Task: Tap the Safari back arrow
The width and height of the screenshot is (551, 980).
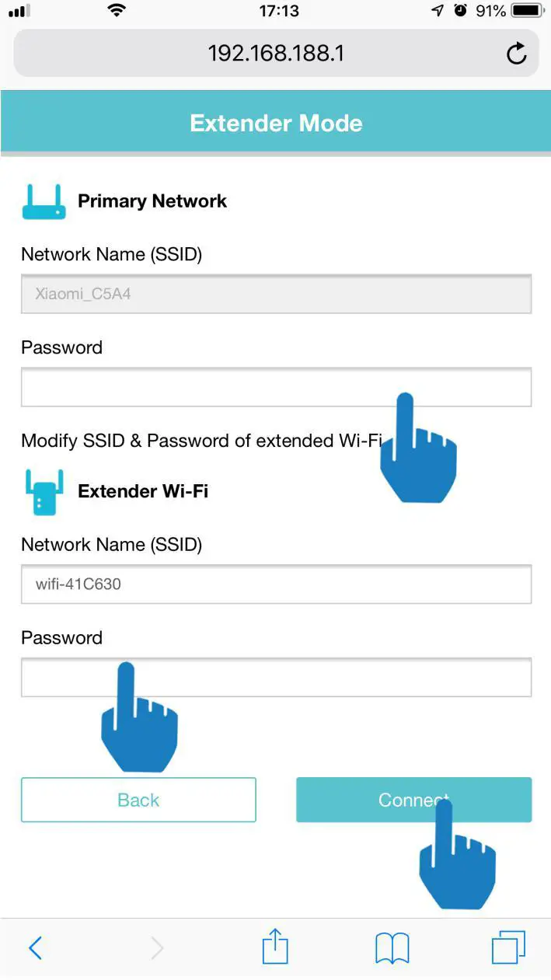Action: coord(35,948)
